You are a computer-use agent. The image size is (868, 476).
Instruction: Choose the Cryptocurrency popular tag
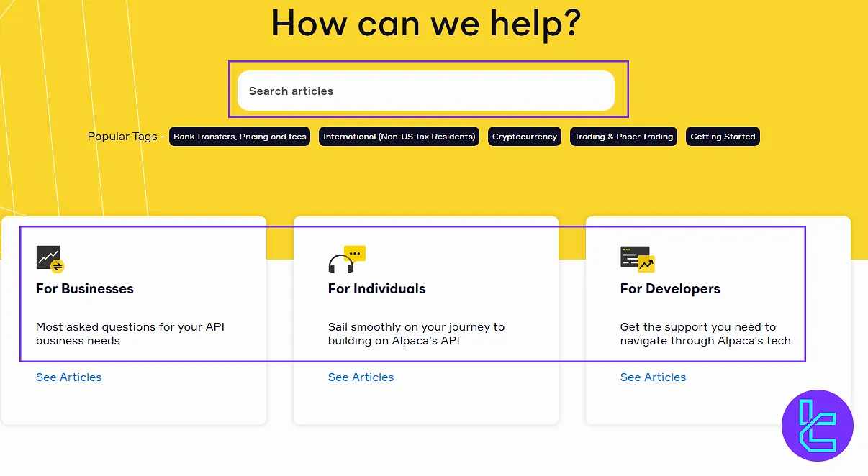[525, 137]
